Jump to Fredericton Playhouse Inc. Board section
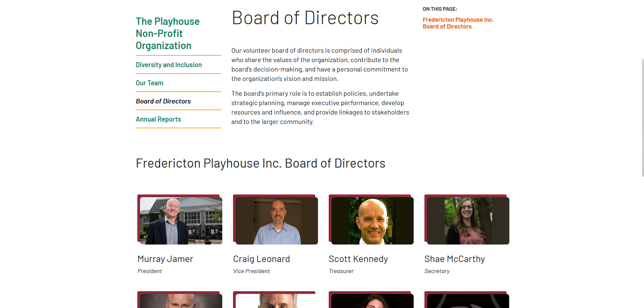 coord(458,23)
